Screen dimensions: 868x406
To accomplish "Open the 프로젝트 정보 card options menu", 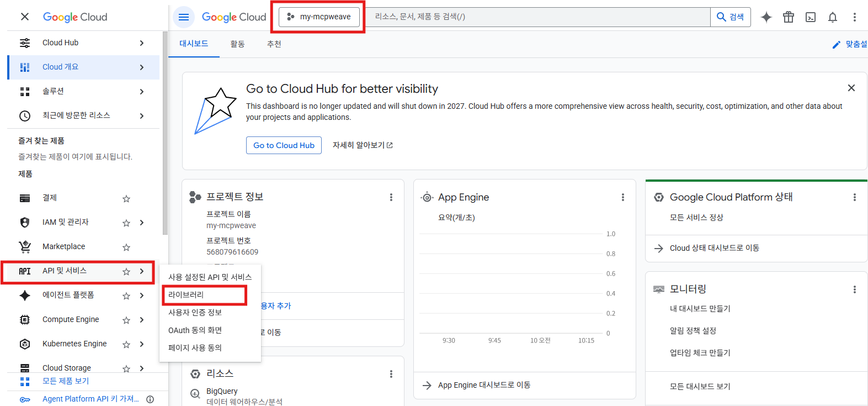I will point(391,197).
